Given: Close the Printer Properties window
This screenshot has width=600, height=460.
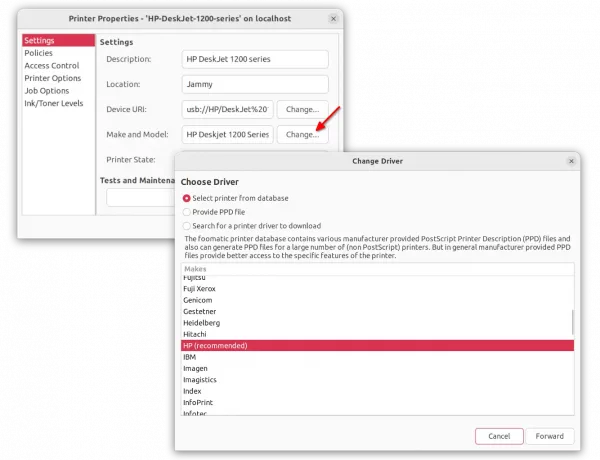Looking at the screenshot, I should (x=333, y=19).
